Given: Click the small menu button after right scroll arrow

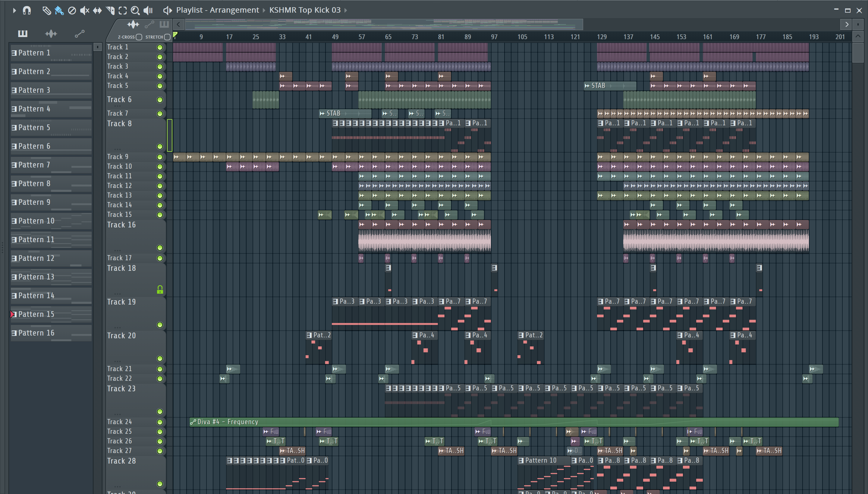Looking at the screenshot, I should point(858,24).
